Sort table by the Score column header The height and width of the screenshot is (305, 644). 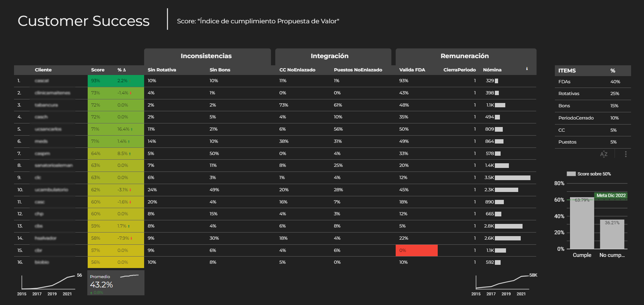click(98, 70)
